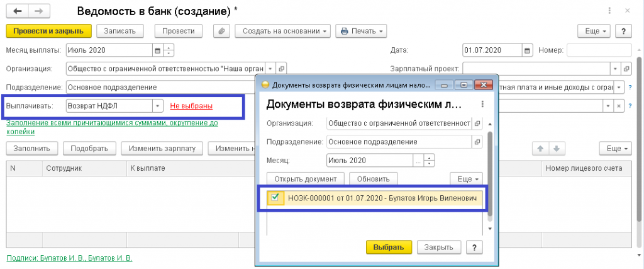Open calendar picker next to Дата field
The width and height of the screenshot is (644, 269).
pos(527,50)
